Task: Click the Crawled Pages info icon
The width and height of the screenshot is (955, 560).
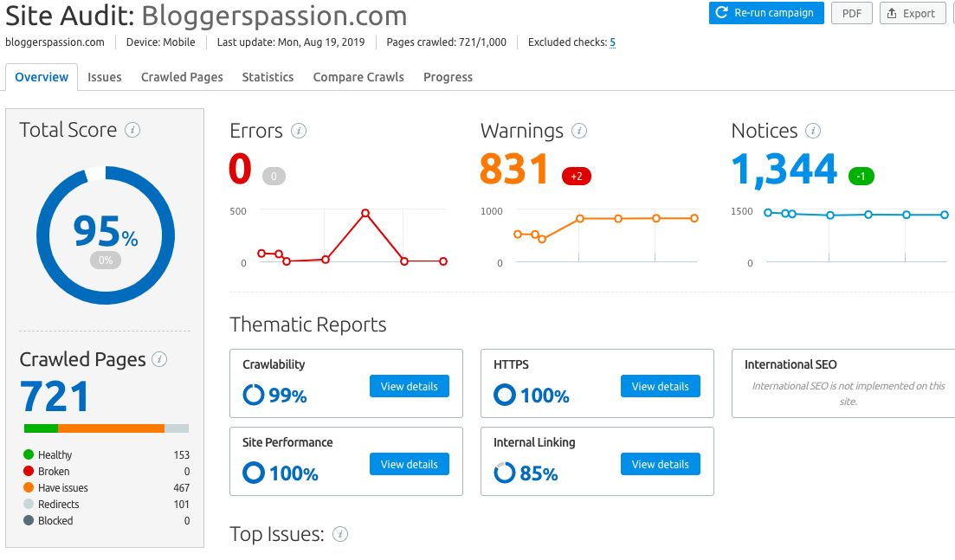Action: 159,359
